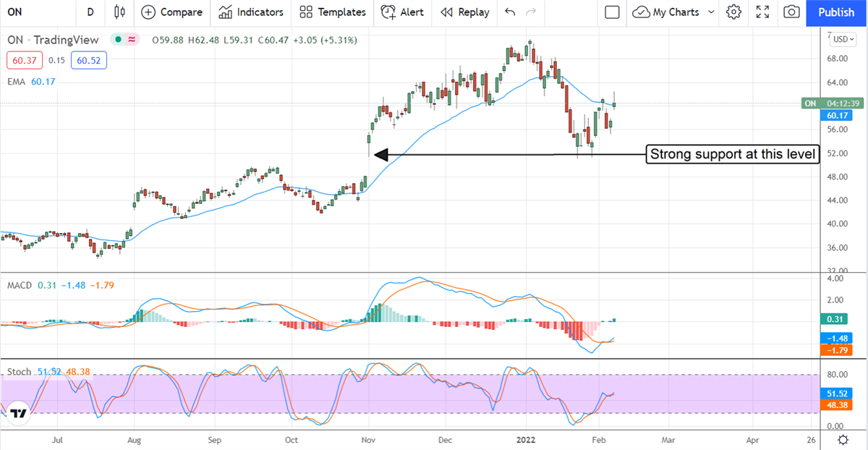
Task: Open time axis settings gear at bottom right
Action: (843, 439)
